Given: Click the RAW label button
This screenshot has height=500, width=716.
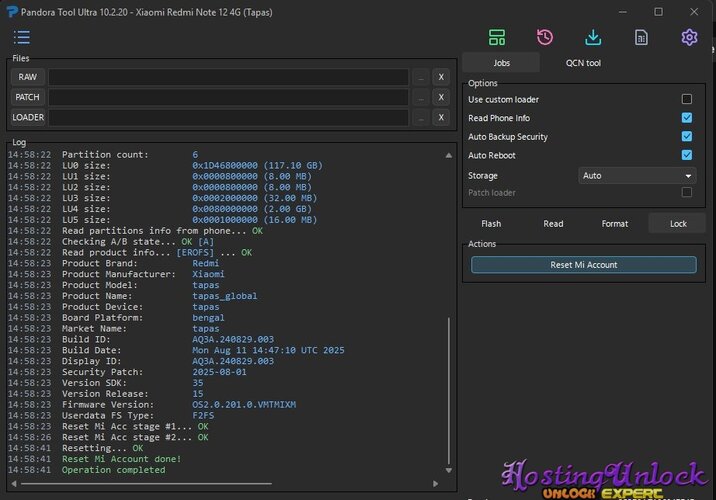Looking at the screenshot, I should tap(27, 77).
